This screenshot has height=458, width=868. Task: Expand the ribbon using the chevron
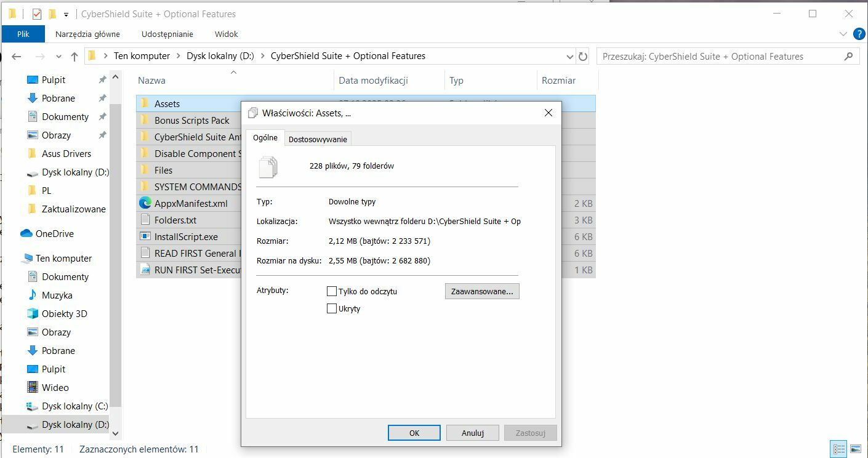pyautogui.click(x=843, y=34)
